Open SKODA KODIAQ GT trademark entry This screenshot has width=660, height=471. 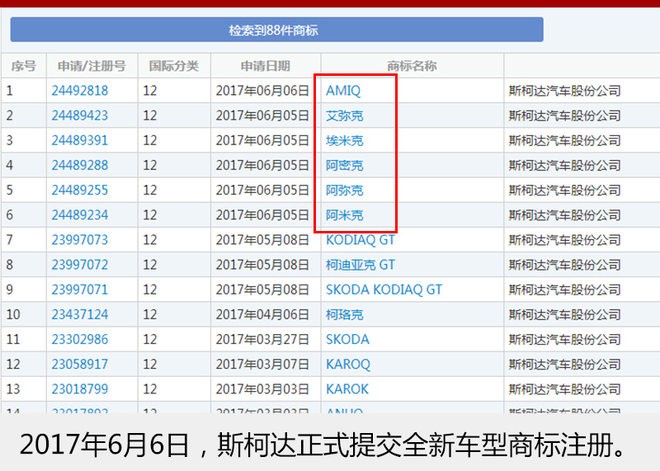pos(384,290)
